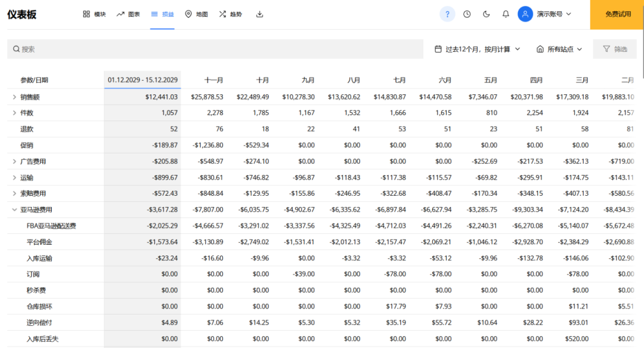Toggle dark mode with moon icon
Image resolution: width=644 pixels, height=348 pixels.
(x=487, y=14)
